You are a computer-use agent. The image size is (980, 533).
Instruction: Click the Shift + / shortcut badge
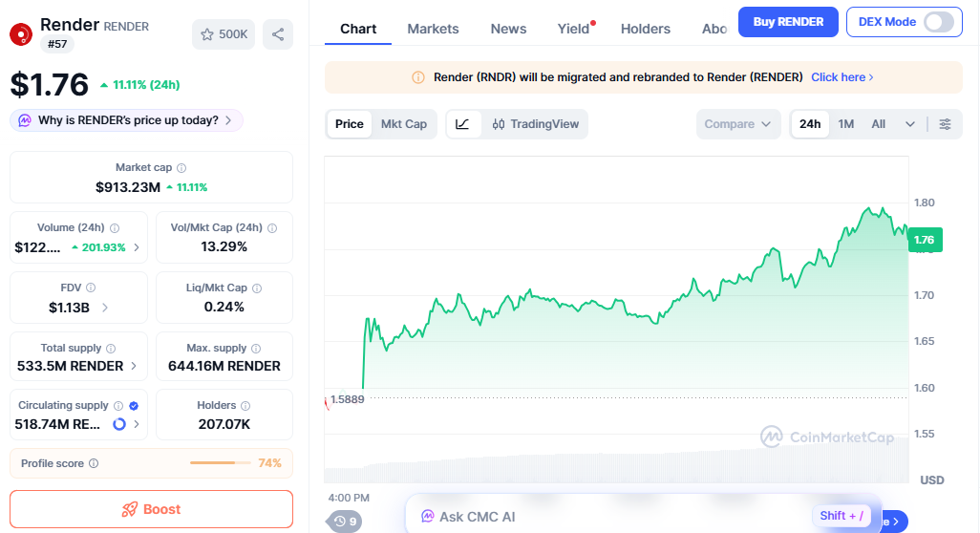(x=842, y=516)
